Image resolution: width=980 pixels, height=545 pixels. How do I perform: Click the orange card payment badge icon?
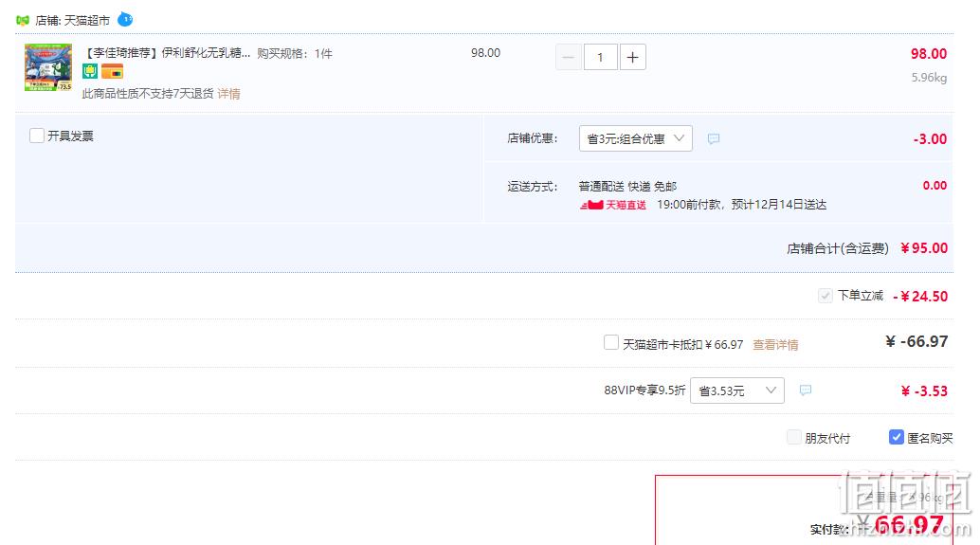(x=113, y=71)
